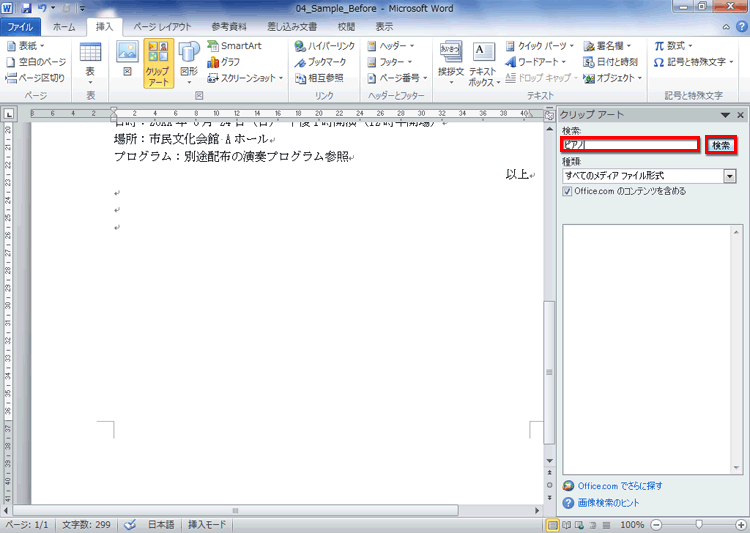Click the tab selector icon left of ruler
Viewport: 750px width, 533px height.
click(x=9, y=114)
